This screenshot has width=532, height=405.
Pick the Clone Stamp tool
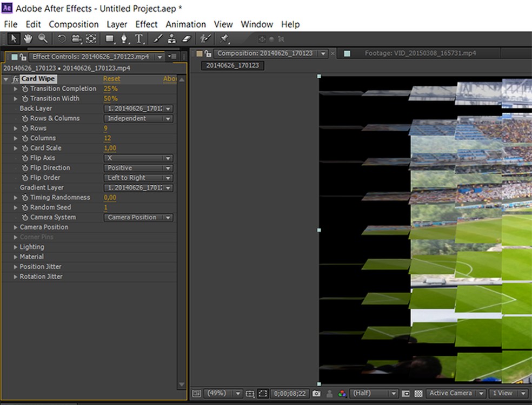pyautogui.click(x=172, y=39)
